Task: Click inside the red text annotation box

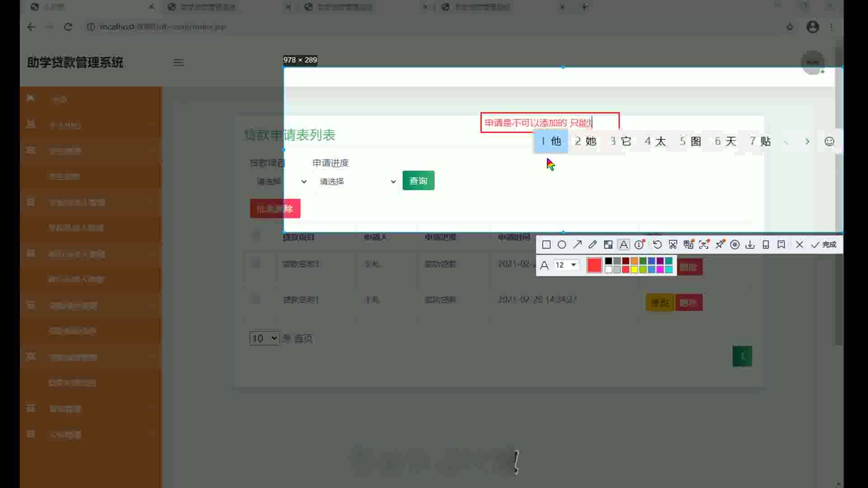Action: [550, 122]
